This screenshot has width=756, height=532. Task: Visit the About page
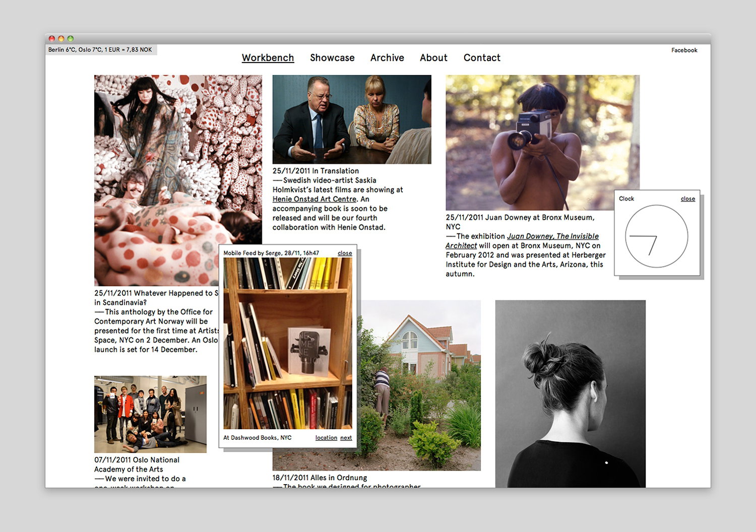click(433, 58)
